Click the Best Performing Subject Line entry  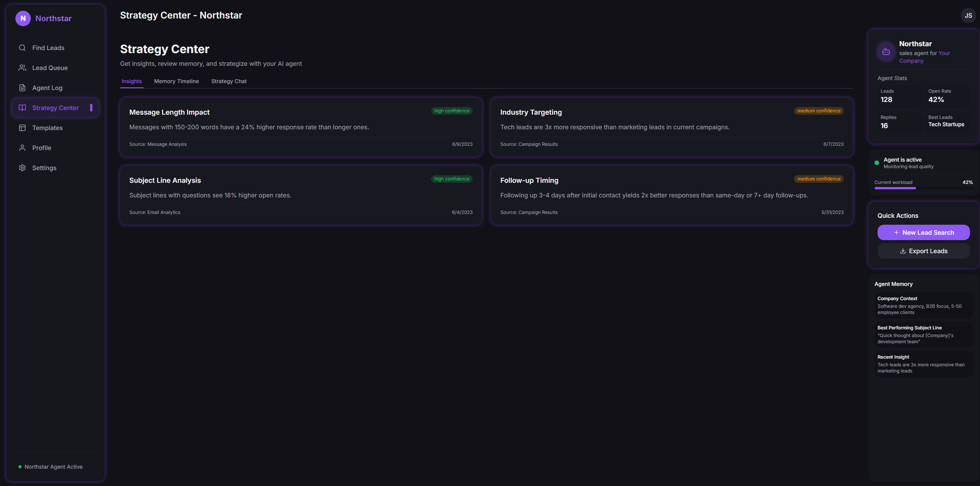[x=923, y=335]
